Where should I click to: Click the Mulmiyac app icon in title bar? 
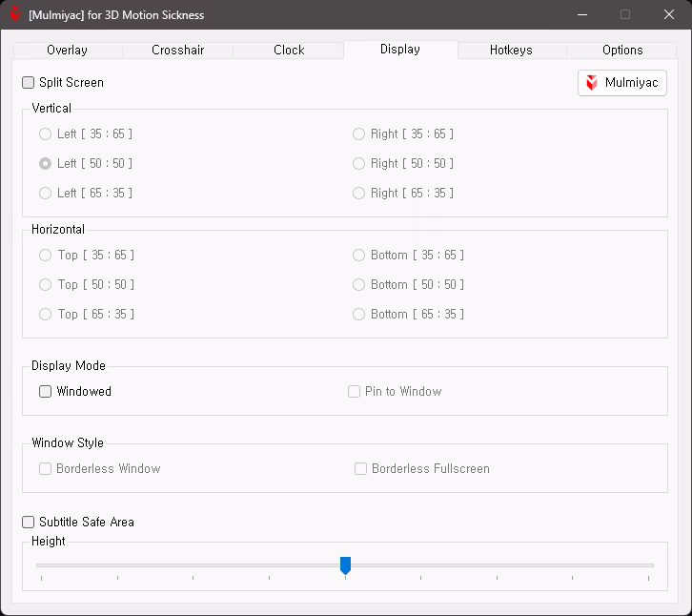tap(16, 14)
